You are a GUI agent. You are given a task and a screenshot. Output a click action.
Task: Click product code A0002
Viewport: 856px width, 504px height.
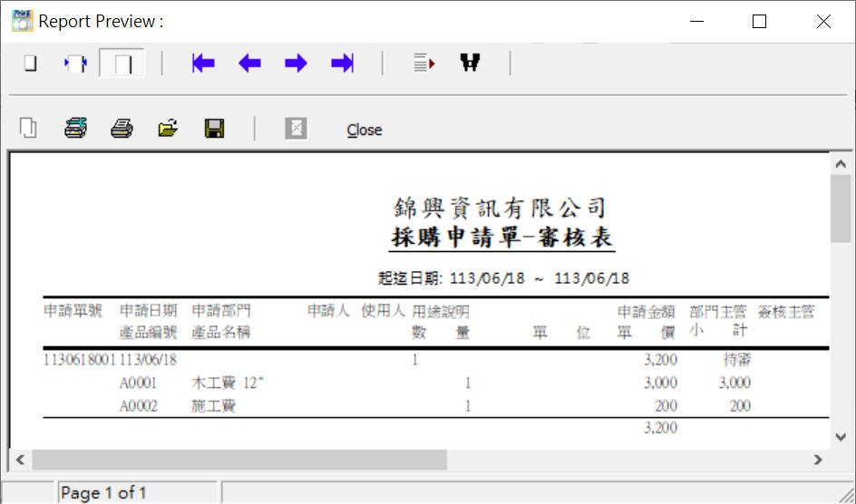[x=138, y=406]
